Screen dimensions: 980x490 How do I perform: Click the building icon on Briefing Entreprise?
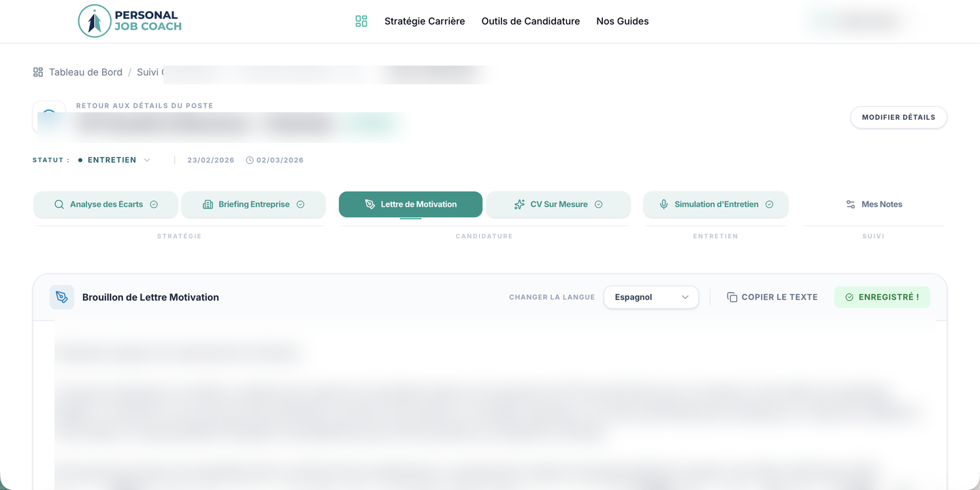(208, 204)
